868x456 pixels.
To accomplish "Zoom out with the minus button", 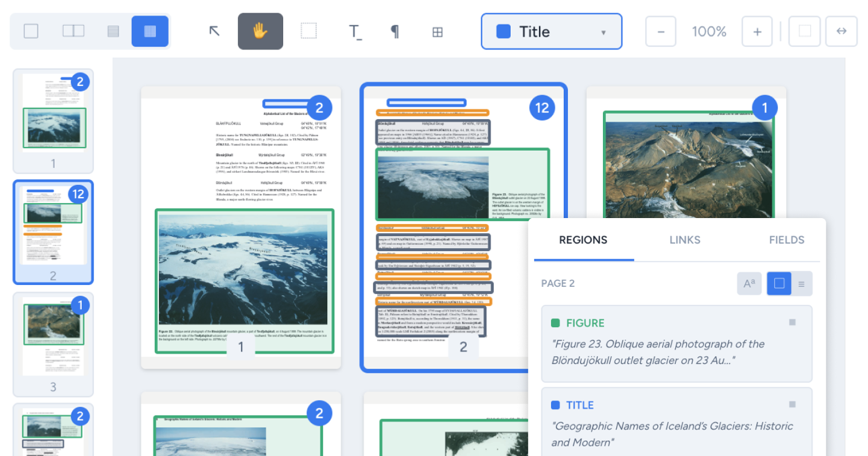I will pos(661,31).
